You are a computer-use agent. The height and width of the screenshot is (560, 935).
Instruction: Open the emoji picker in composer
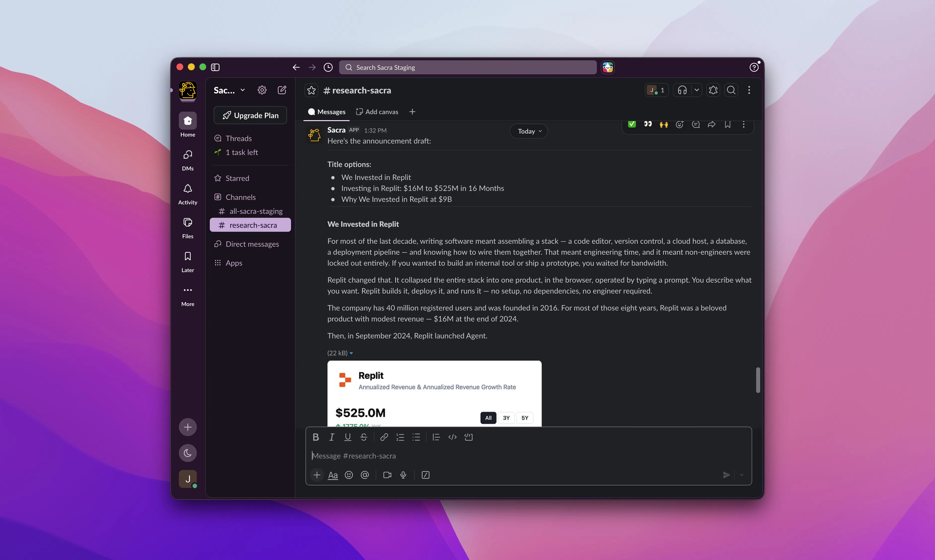pos(349,475)
